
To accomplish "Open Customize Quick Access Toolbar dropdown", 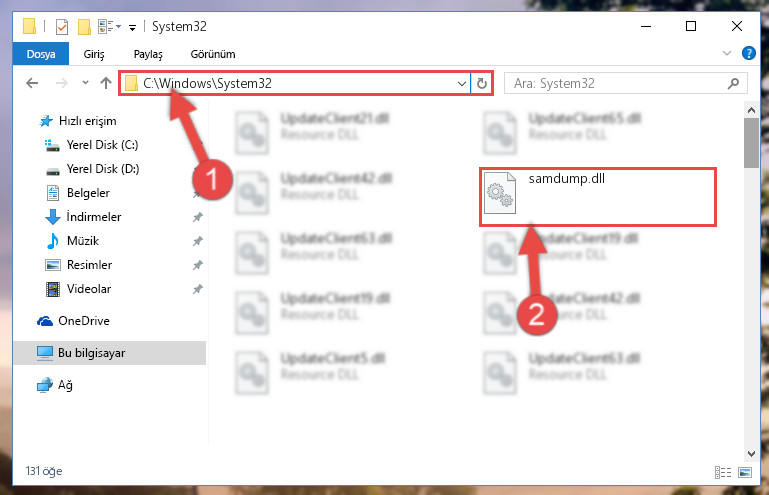I will tap(132, 27).
